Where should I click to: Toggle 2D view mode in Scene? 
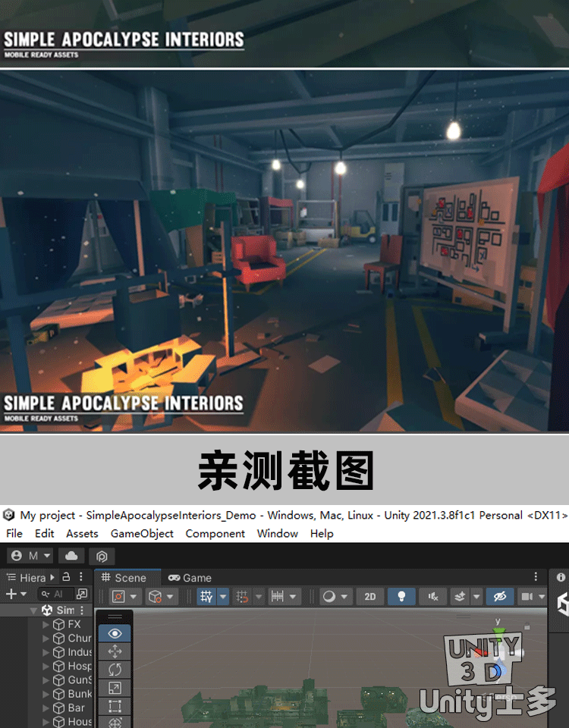tap(369, 597)
